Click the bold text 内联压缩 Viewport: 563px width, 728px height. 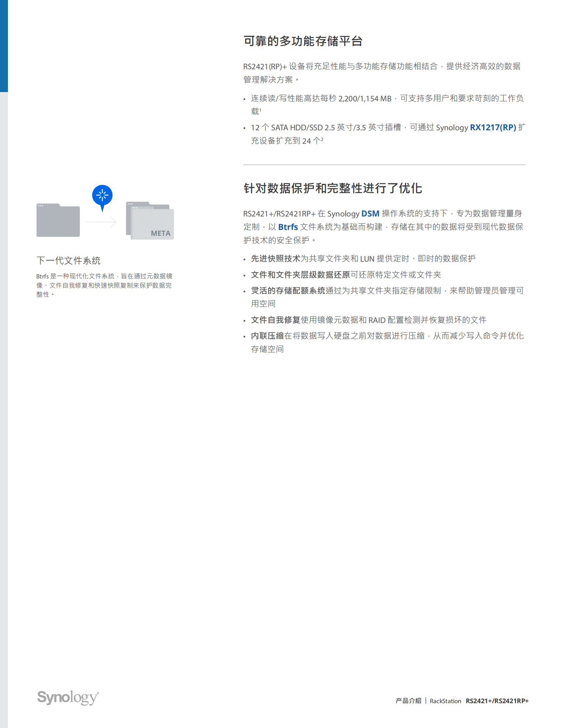coord(267,336)
